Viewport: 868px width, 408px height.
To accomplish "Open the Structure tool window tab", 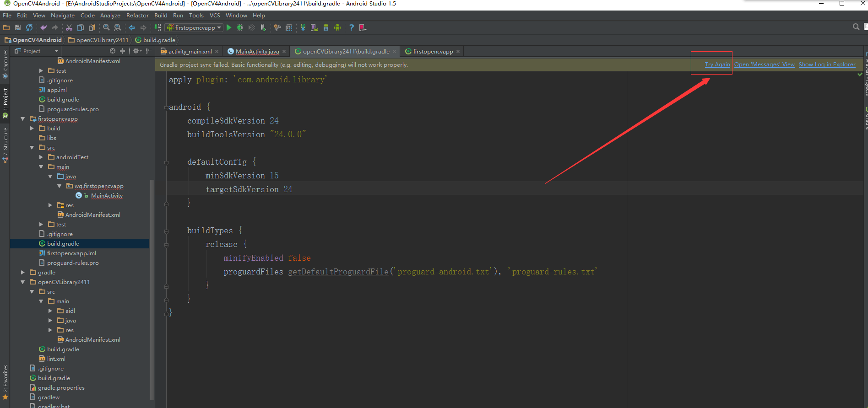I will [5, 145].
